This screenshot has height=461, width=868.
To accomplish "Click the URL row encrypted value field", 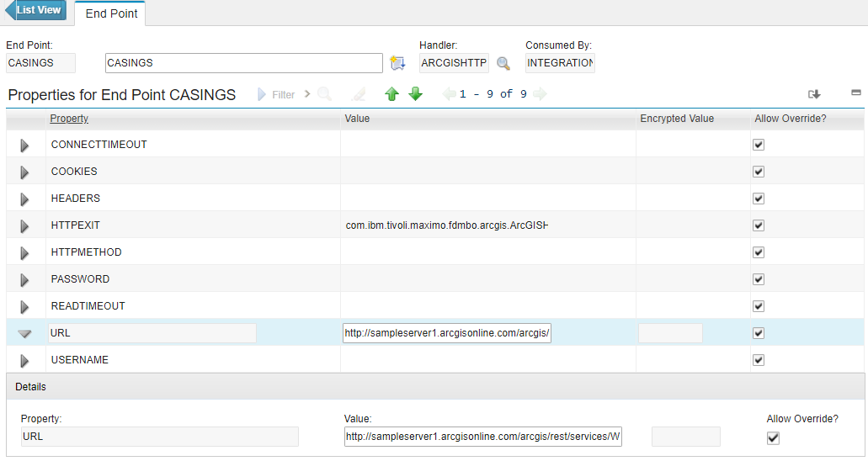I will click(670, 333).
